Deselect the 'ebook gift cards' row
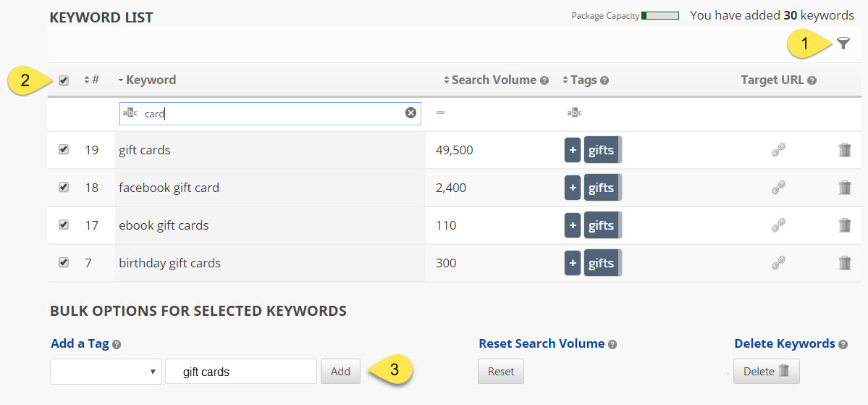 coord(64,225)
